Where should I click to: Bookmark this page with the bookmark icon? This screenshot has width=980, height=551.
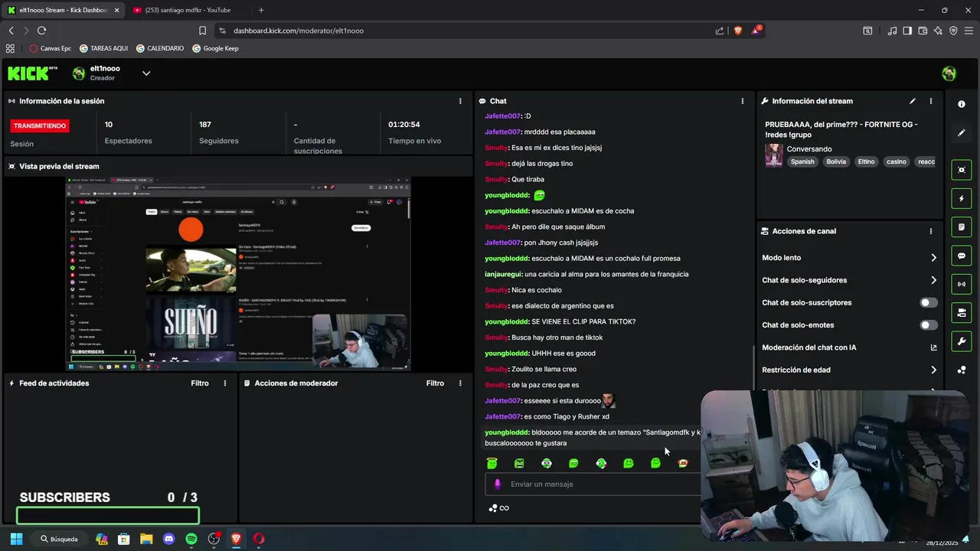coord(203,31)
